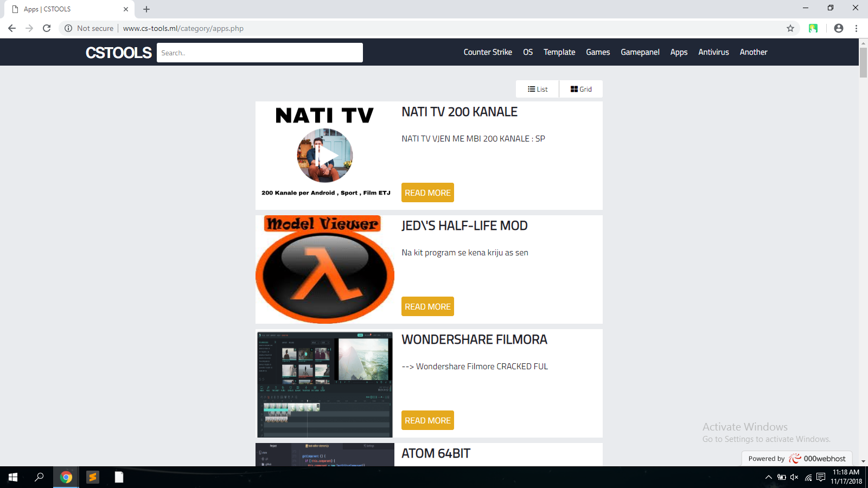Click the JED\'S HALF-LIFE MOD title
Image resolution: width=868 pixels, height=488 pixels.
click(x=464, y=226)
